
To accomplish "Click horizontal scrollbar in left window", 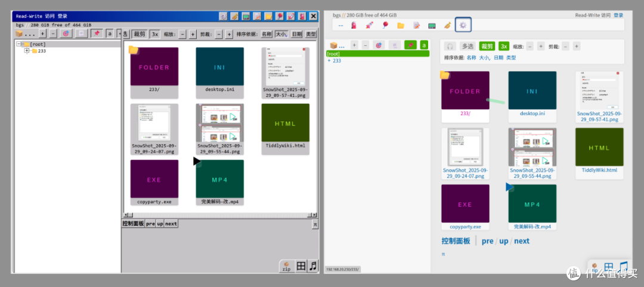I will (x=220, y=215).
